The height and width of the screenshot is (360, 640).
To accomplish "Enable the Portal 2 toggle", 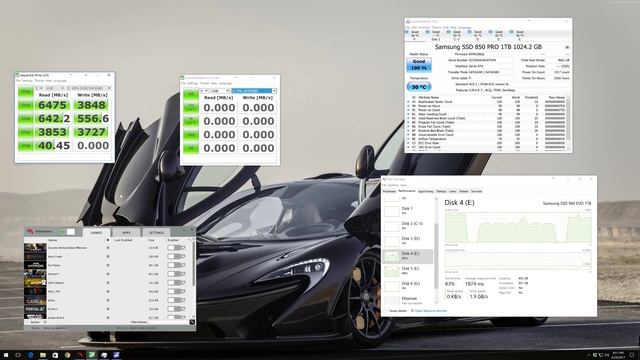I will click(x=176, y=309).
